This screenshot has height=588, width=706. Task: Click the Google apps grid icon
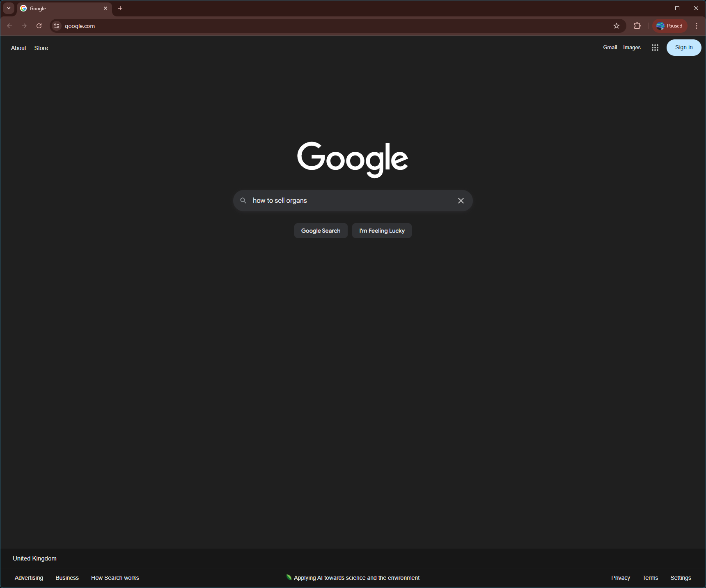pos(655,48)
